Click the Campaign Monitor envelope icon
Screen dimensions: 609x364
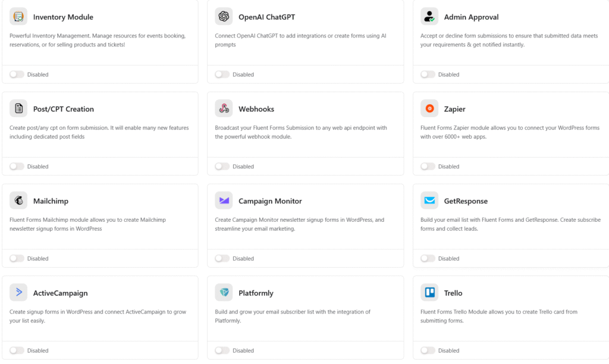(x=224, y=200)
